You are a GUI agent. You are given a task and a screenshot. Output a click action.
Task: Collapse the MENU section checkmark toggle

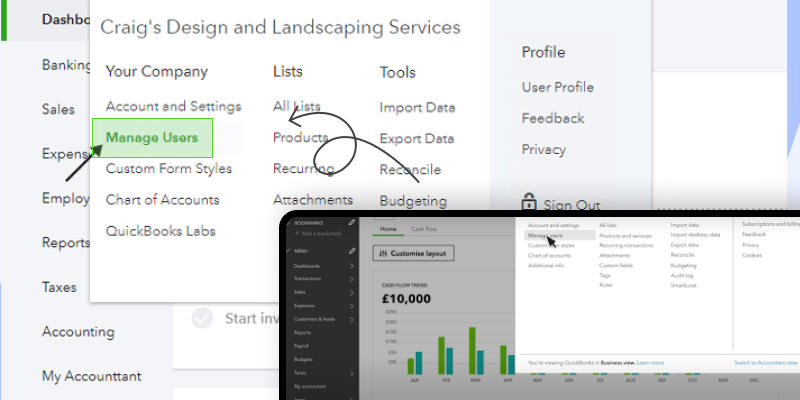tap(288, 251)
